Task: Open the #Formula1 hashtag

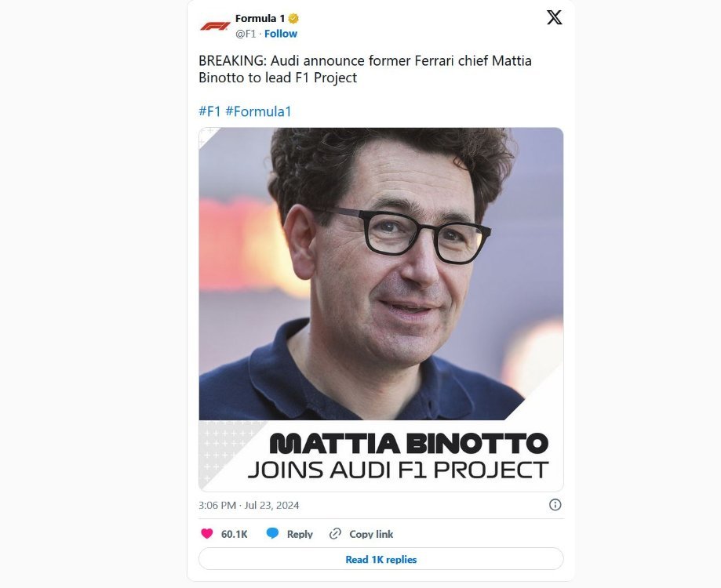Action: [x=258, y=111]
